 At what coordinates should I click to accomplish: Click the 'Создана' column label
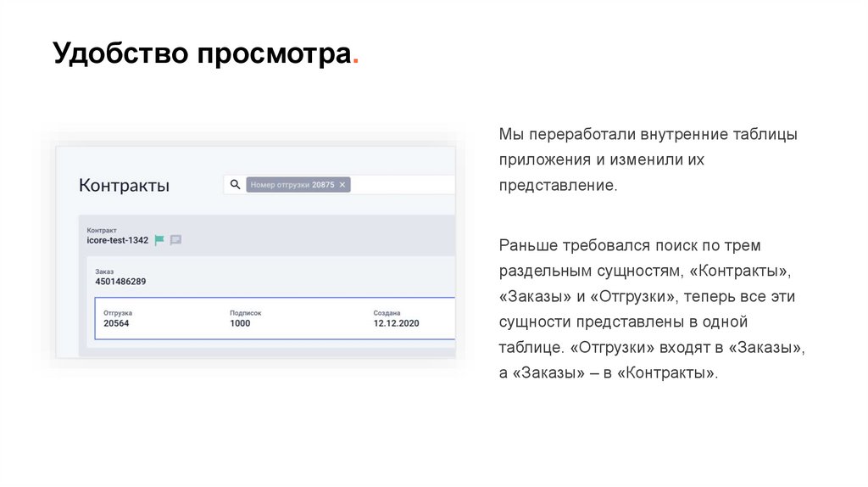click(x=387, y=313)
